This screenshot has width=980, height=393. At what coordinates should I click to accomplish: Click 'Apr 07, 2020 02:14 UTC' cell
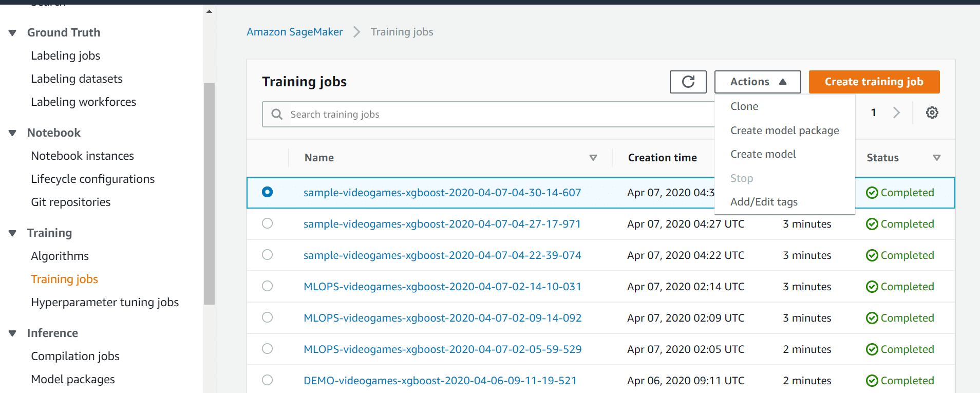[x=686, y=287]
